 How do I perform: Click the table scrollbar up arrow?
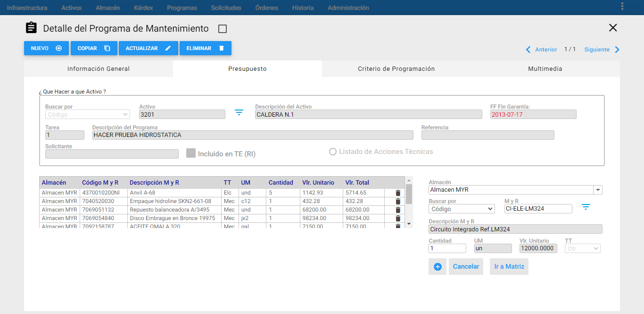(409, 180)
